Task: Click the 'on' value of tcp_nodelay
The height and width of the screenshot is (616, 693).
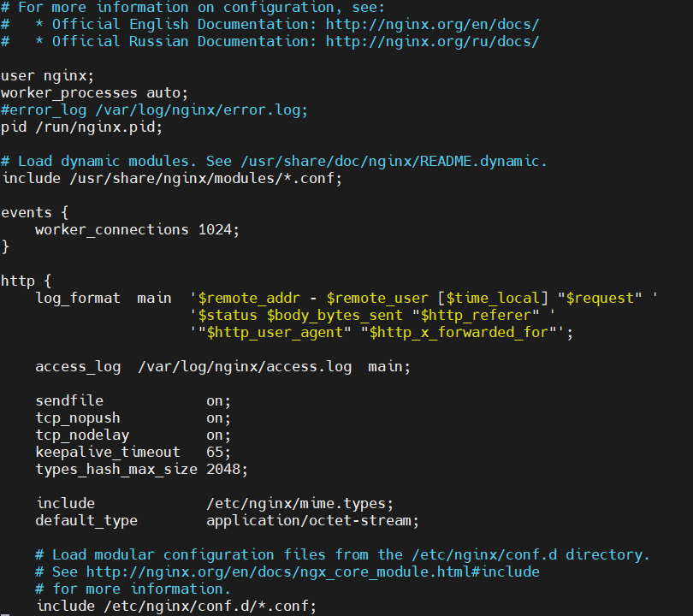Action: point(215,435)
